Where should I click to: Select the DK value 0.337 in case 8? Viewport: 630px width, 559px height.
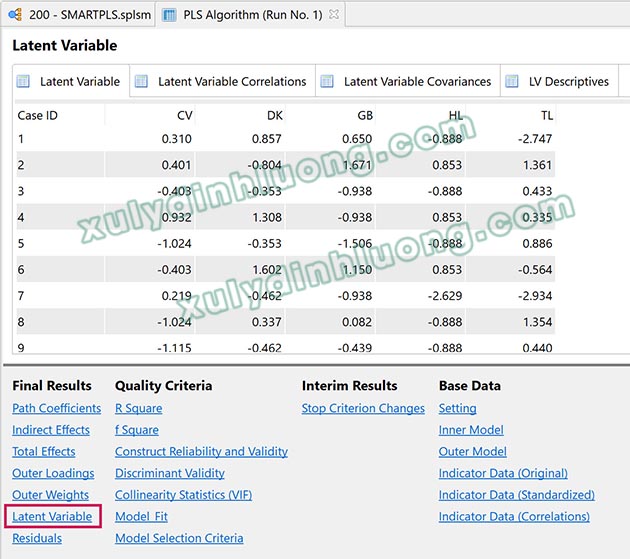click(266, 322)
